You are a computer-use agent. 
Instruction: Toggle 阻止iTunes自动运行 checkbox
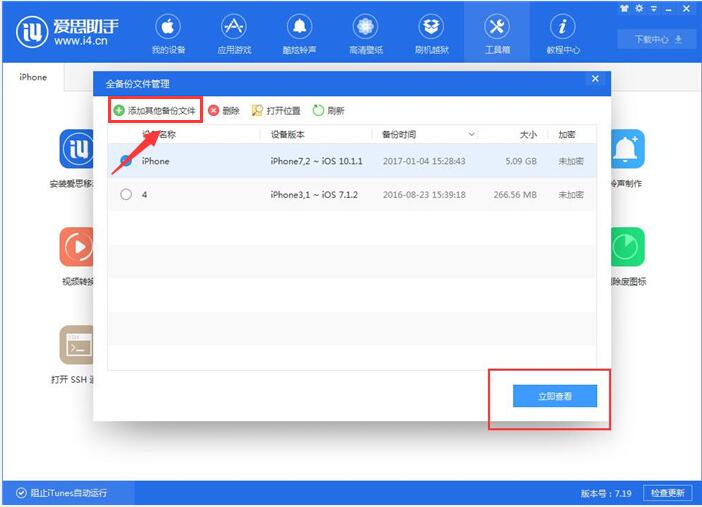point(21,493)
